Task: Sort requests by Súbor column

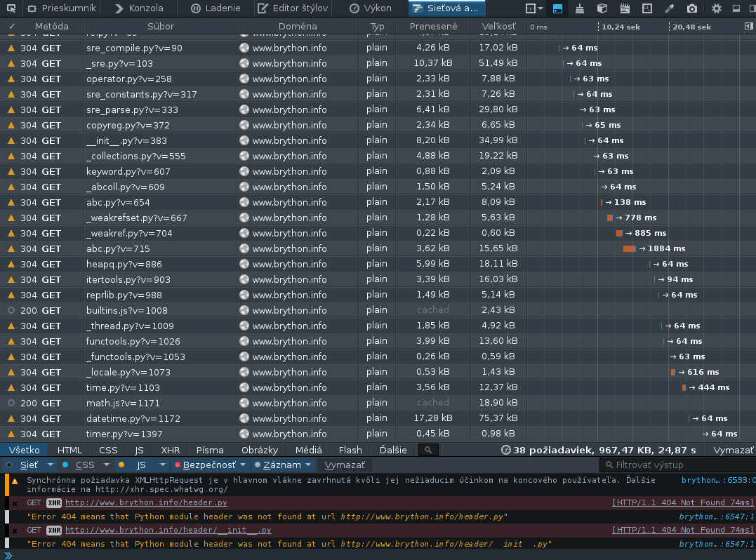Action: (161, 27)
